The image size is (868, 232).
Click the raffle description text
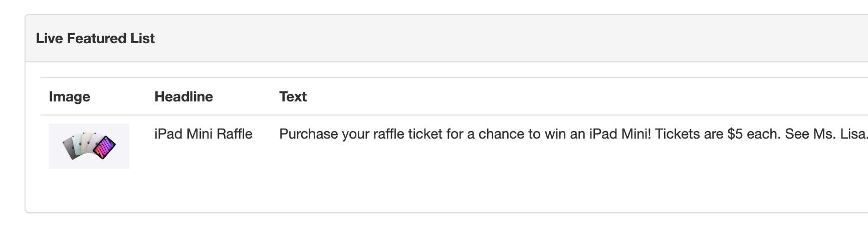[573, 134]
